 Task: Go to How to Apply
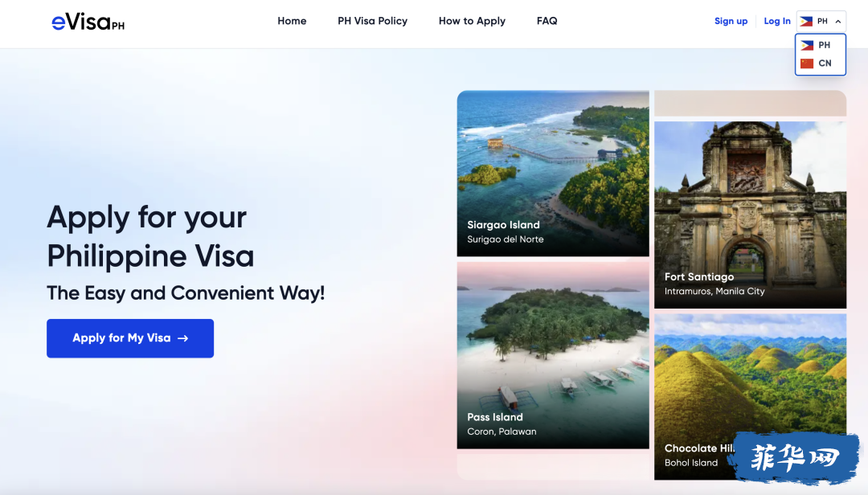[473, 21]
